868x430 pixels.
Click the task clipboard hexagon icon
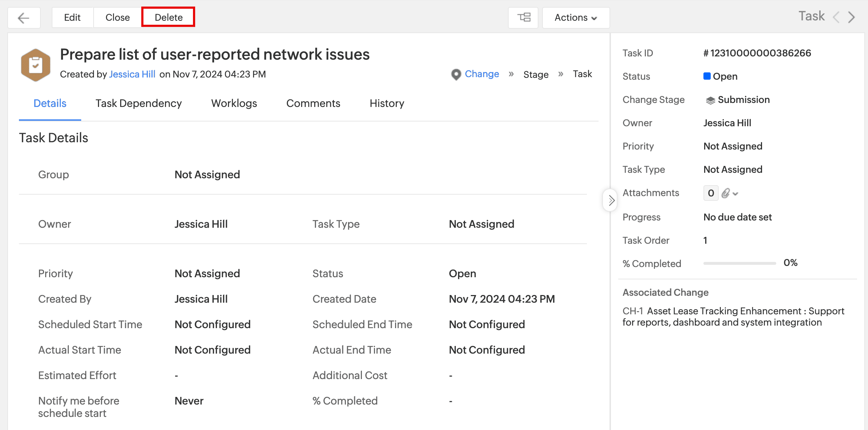tap(36, 65)
